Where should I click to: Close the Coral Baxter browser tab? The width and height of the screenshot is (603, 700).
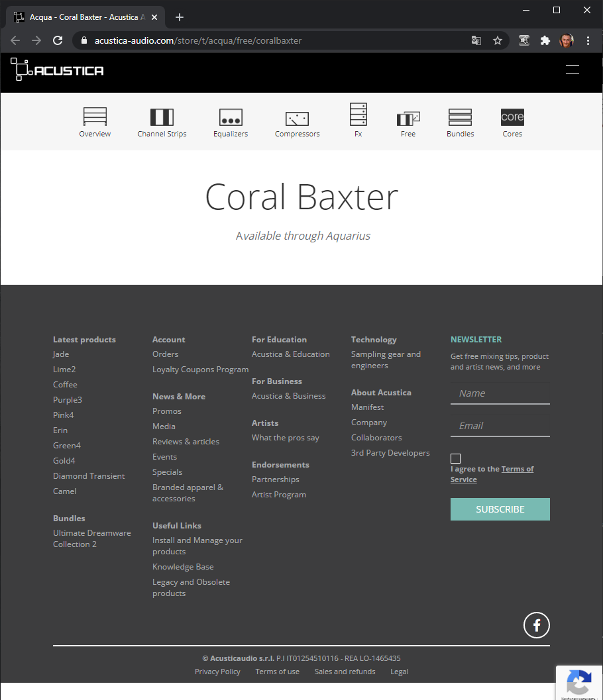(154, 17)
